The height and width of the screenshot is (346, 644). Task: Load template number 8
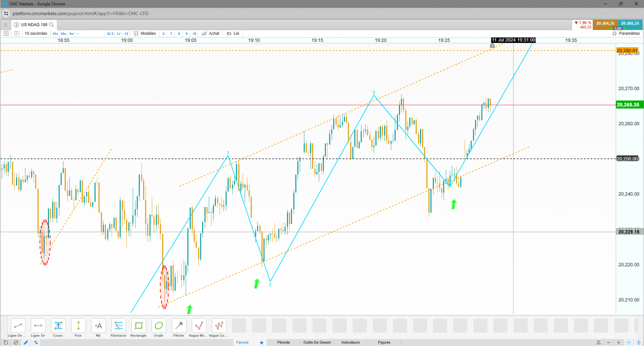179,34
